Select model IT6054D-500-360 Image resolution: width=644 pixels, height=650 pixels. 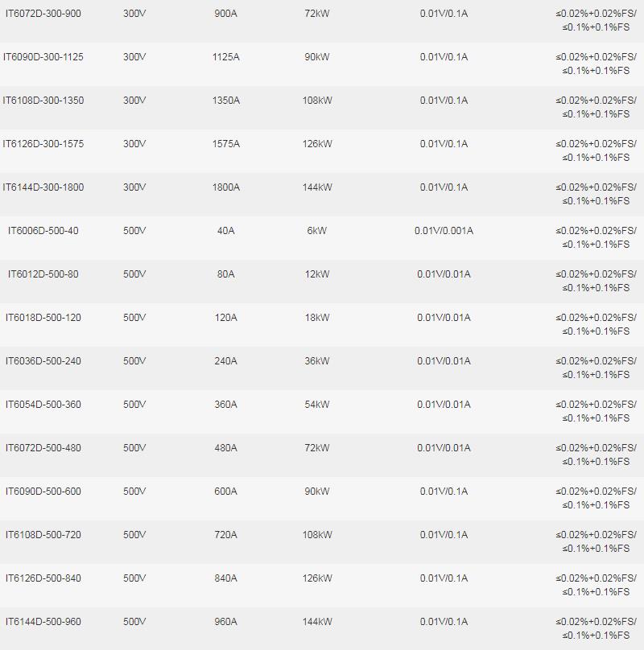point(43,405)
